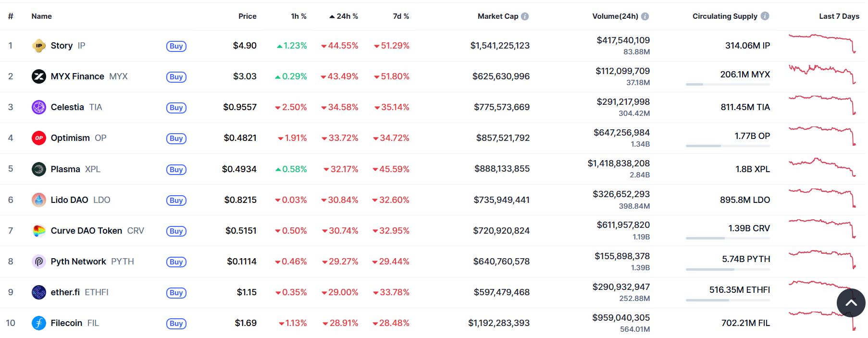Click the Circulating Supply info icon

pos(765,16)
